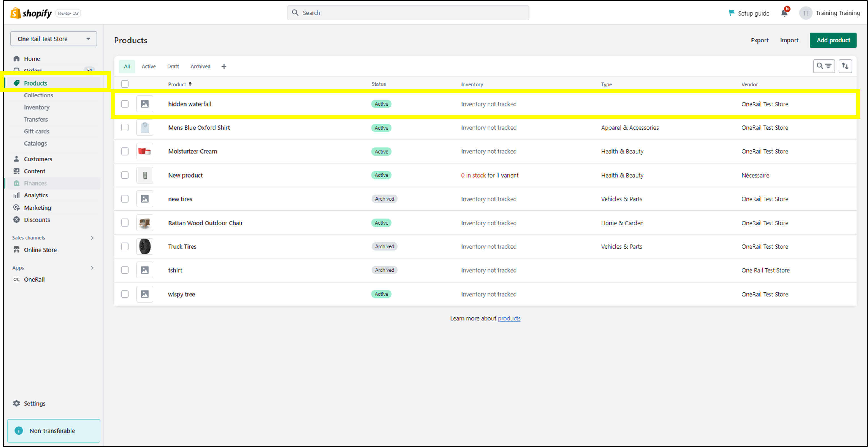Open the notifications bell icon

[x=784, y=13]
